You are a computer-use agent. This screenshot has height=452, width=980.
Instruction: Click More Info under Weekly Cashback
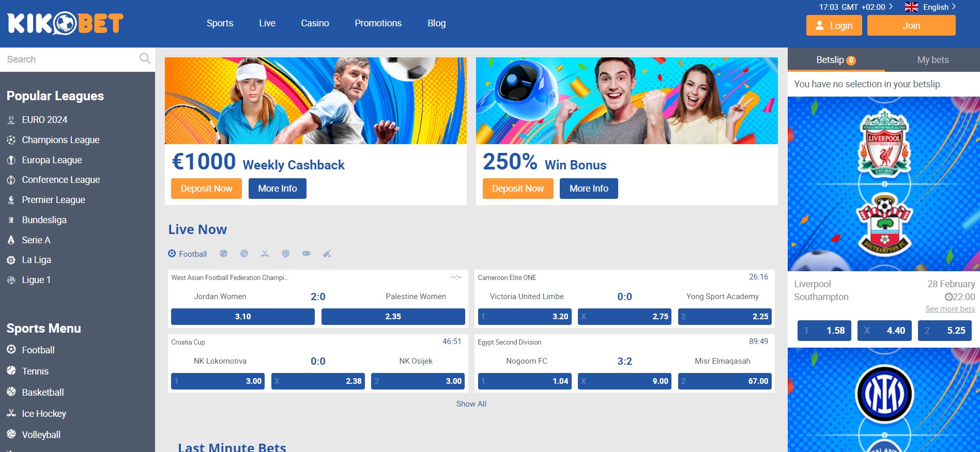278,189
